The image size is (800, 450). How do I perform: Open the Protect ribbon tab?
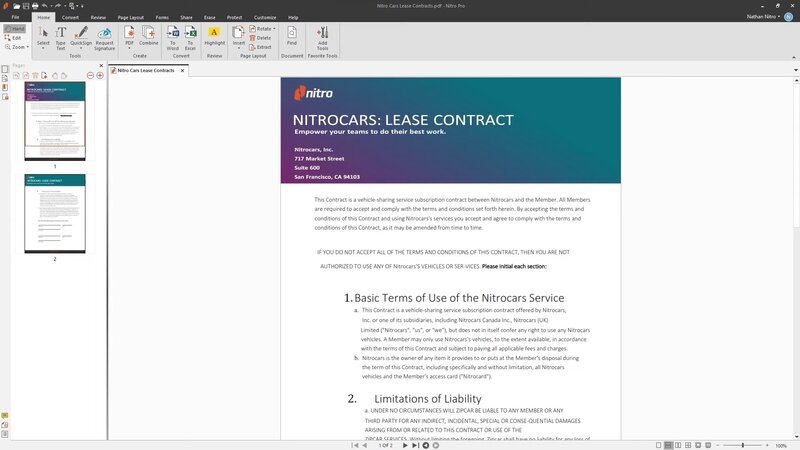[235, 17]
